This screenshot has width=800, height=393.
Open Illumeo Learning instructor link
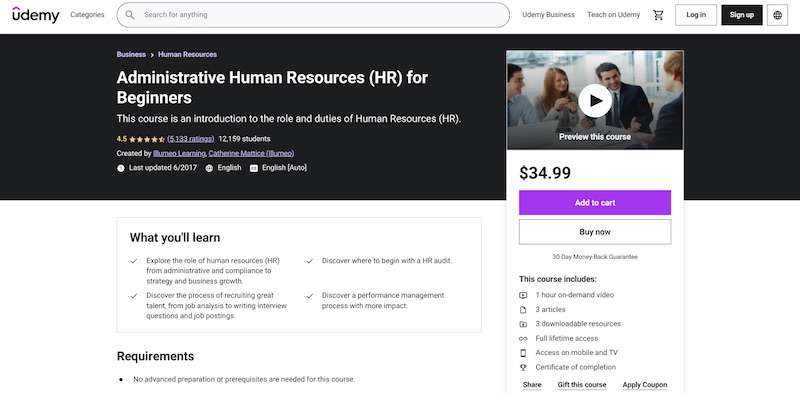point(179,153)
